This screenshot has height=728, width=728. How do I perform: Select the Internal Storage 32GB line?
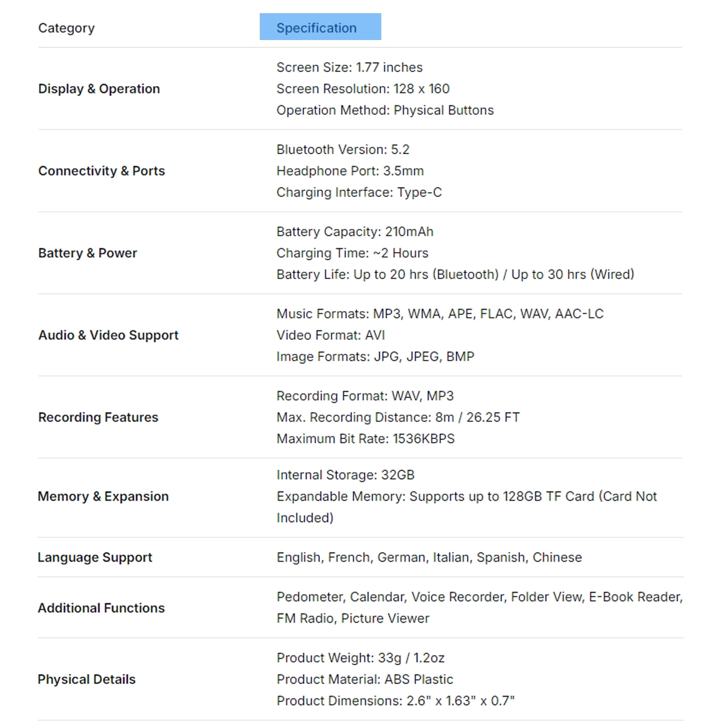346,475
